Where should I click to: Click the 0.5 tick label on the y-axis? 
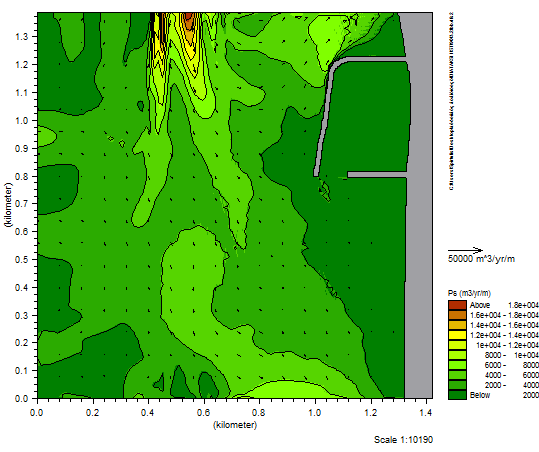click(x=21, y=260)
